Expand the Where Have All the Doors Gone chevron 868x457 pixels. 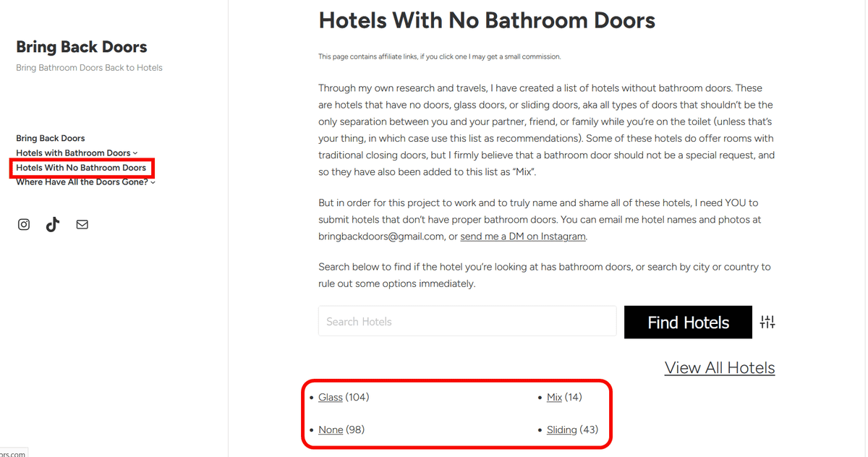click(x=153, y=182)
